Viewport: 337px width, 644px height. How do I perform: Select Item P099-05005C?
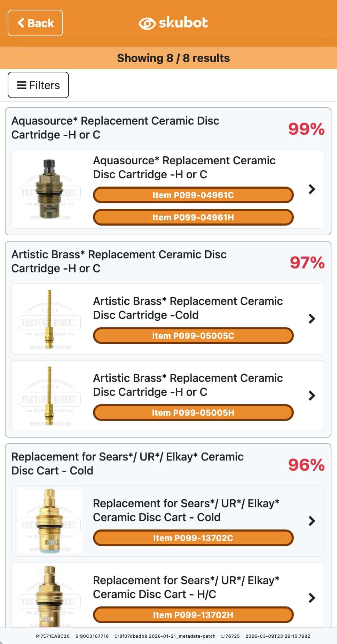point(193,336)
